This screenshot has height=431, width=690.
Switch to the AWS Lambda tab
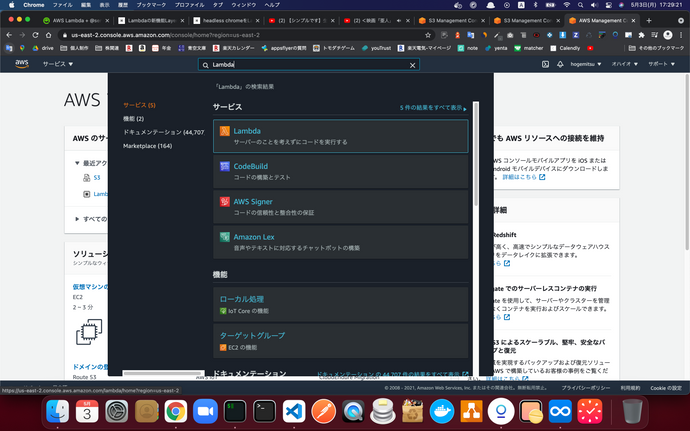pos(75,21)
